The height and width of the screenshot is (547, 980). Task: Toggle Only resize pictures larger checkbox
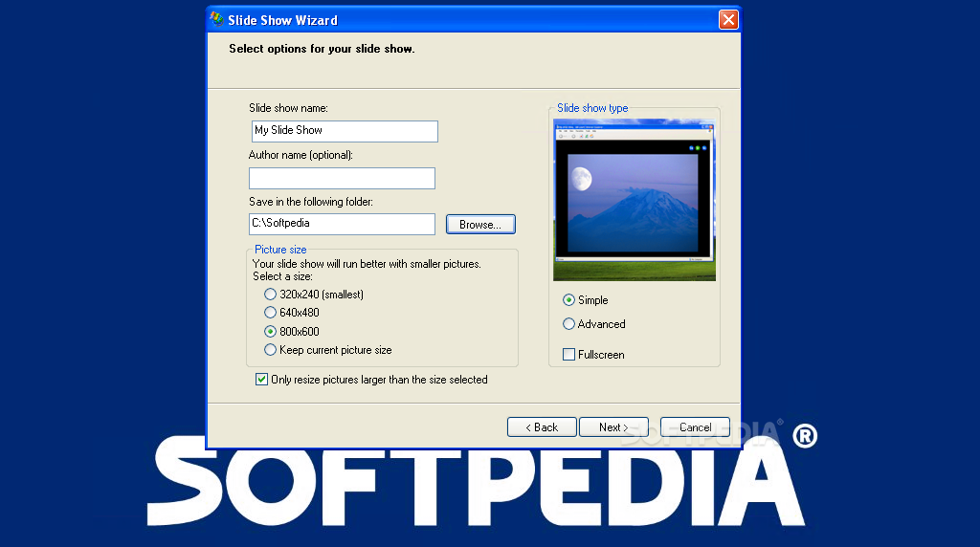pos(262,379)
